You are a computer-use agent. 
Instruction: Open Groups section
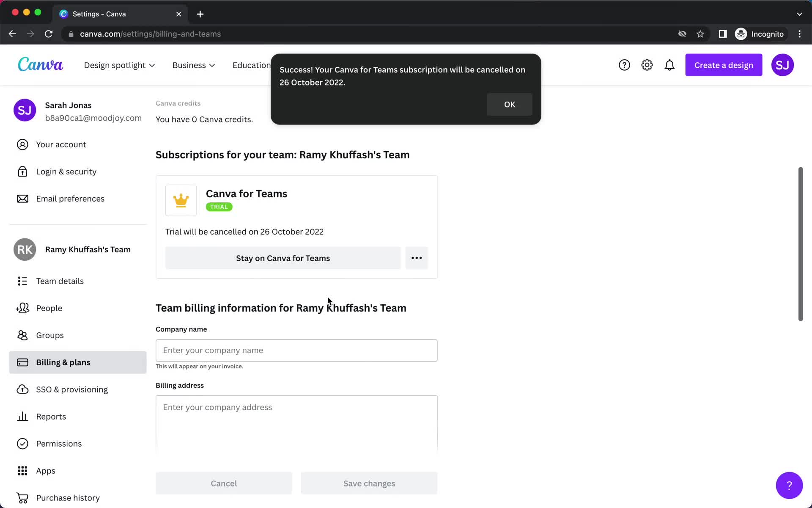point(78,335)
